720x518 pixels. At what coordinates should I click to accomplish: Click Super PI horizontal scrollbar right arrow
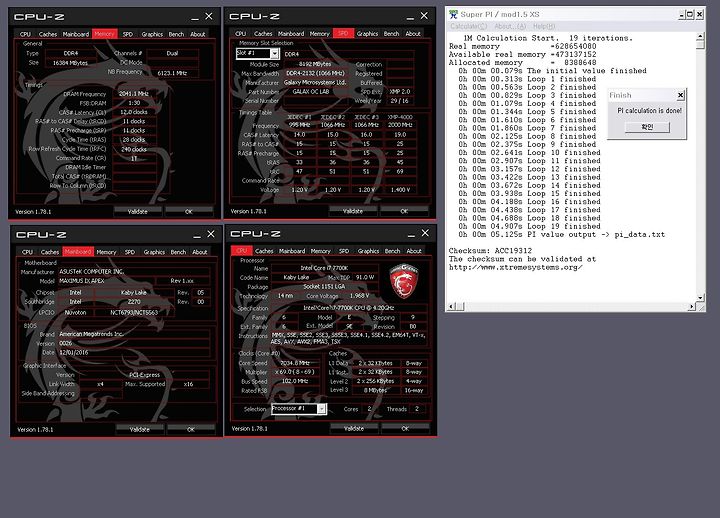coord(692,306)
